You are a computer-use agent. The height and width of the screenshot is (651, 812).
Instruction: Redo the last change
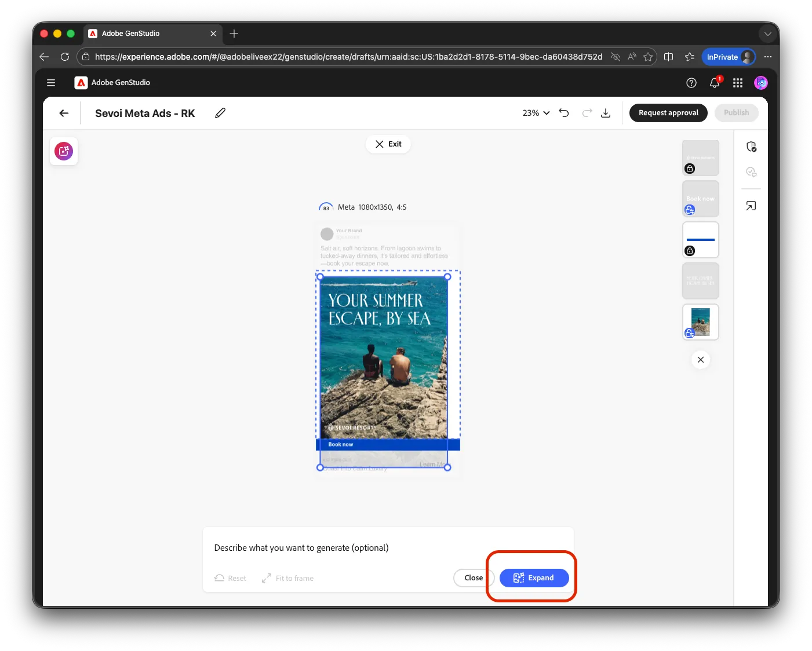click(587, 113)
